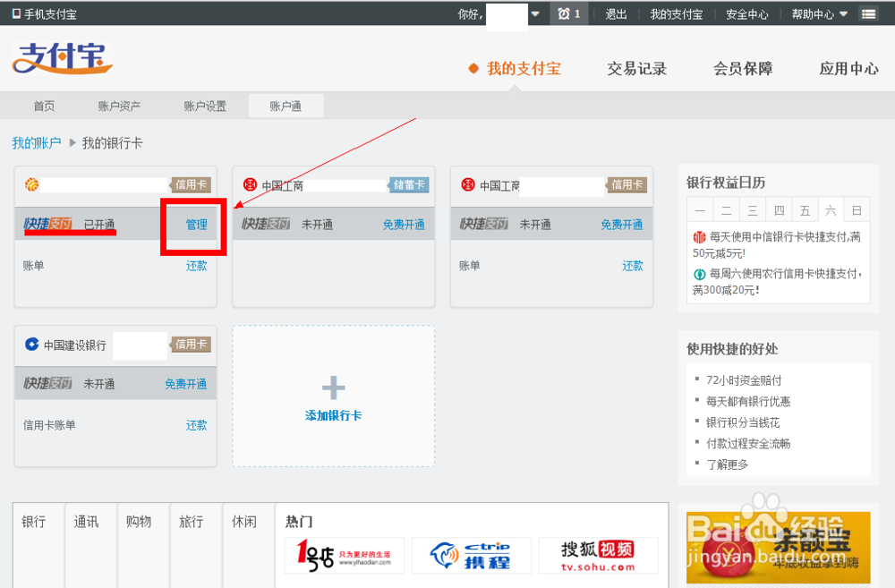Open 我的支付宝 in top bar

[x=677, y=13]
